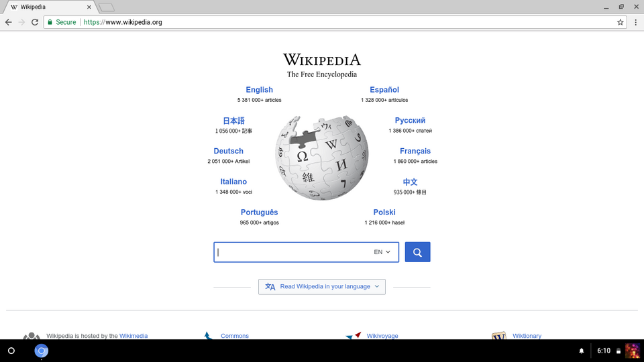Click '1 386 000+ статей' text
Screen dimensions: 644x362
point(410,131)
